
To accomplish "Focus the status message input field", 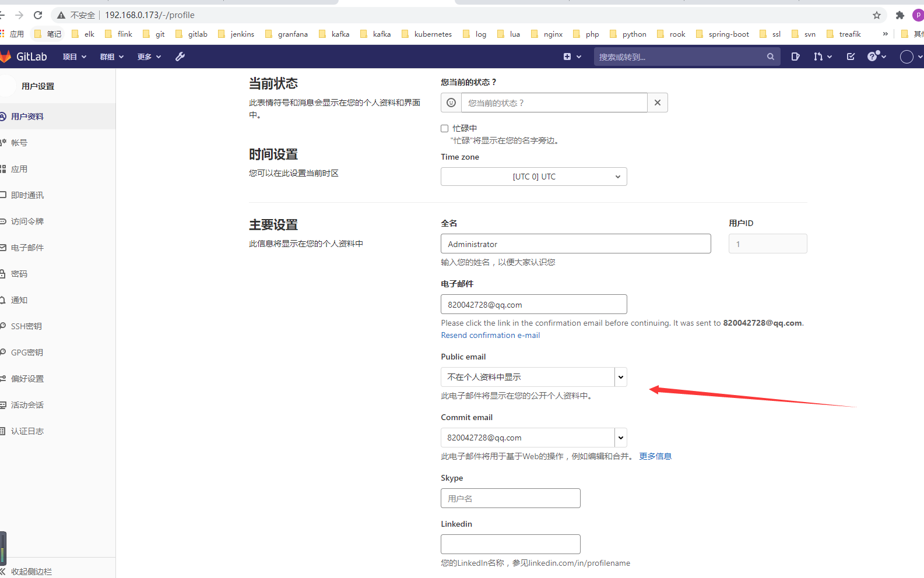I will [554, 103].
